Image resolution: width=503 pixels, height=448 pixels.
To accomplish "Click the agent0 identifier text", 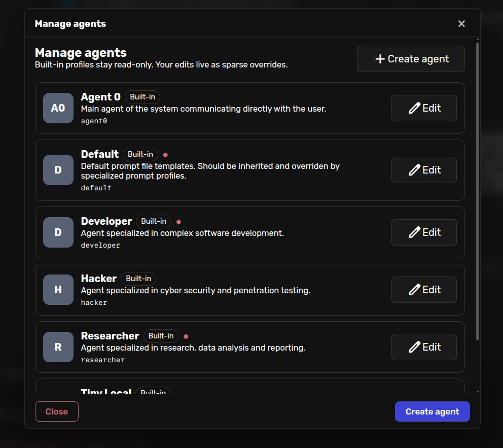I will (94, 121).
